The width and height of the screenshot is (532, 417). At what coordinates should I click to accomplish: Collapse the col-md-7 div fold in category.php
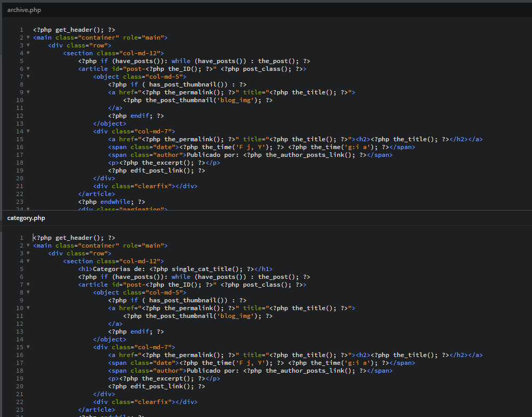point(28,347)
